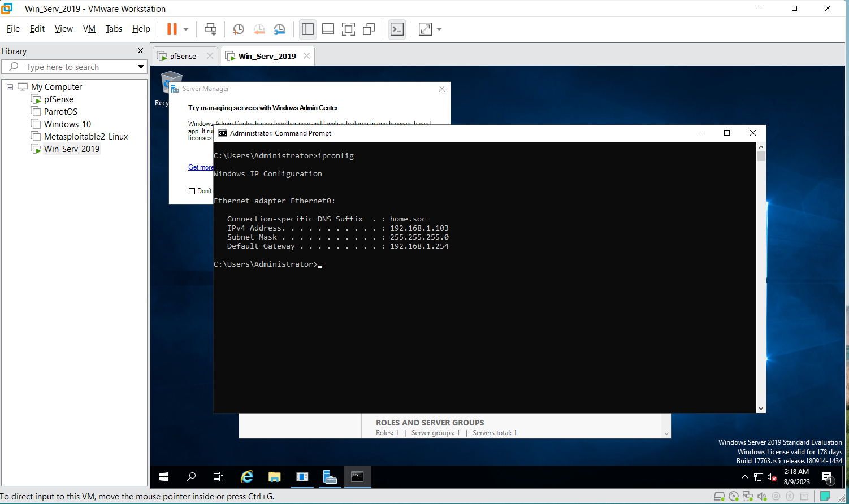Open the stretch guest dropdown arrow
This screenshot has width=849, height=504.
(439, 29)
